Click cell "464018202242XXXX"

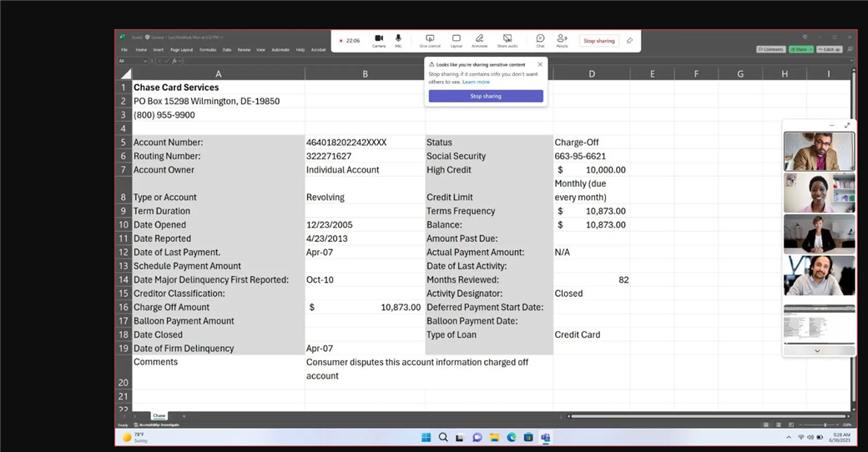tap(365, 142)
